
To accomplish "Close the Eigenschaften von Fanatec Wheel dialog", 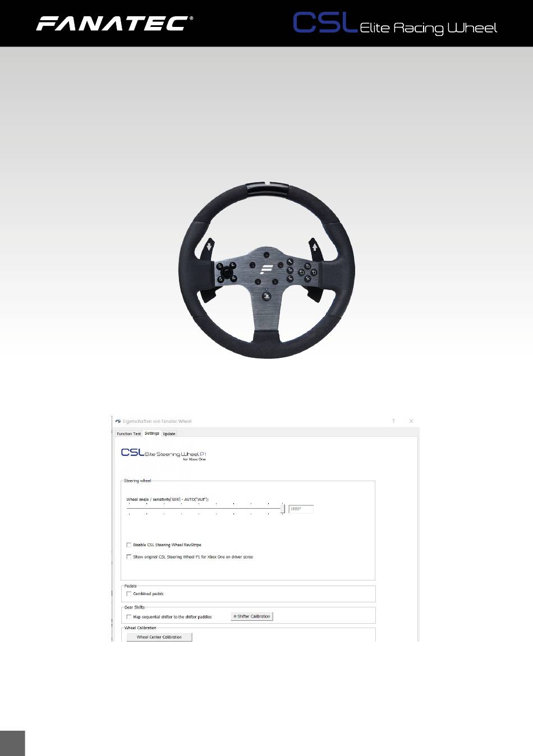I will click(x=411, y=421).
